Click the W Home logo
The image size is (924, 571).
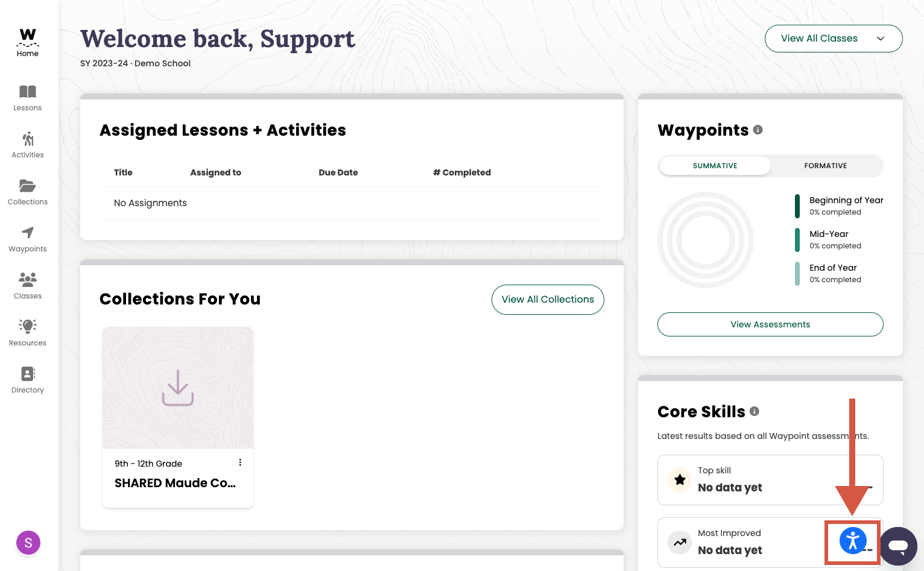click(x=27, y=34)
